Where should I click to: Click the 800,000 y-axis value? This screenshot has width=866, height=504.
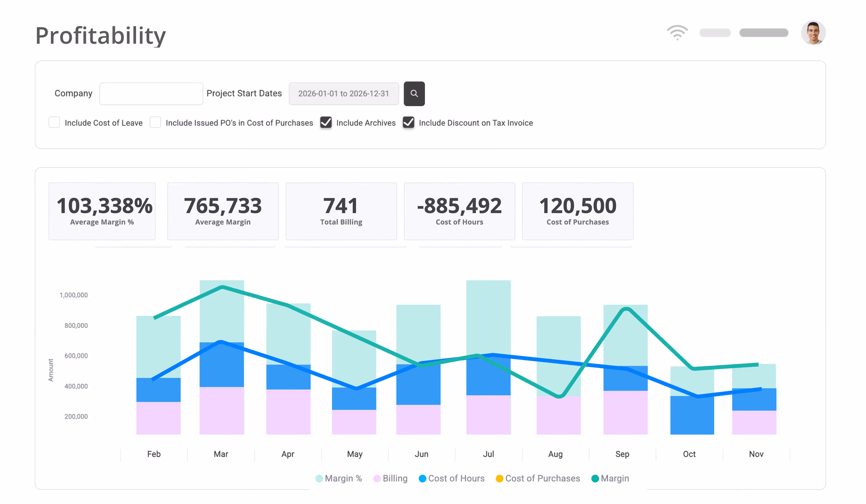click(x=76, y=326)
